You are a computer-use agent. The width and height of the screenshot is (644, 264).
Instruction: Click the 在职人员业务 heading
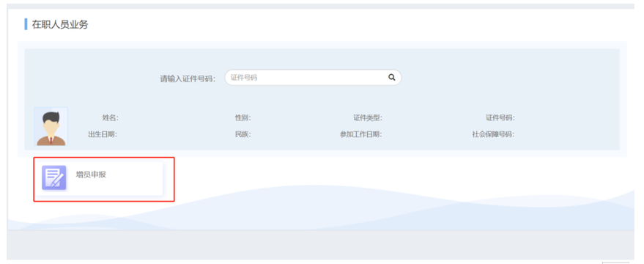pyautogui.click(x=60, y=25)
